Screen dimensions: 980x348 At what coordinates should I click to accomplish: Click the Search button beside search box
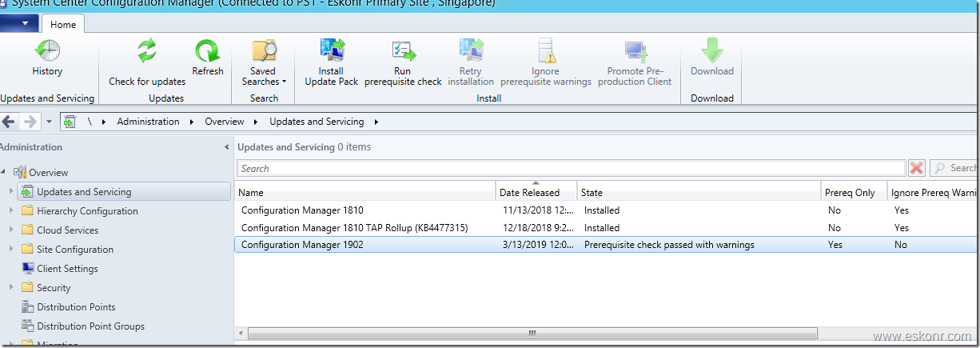[954, 168]
